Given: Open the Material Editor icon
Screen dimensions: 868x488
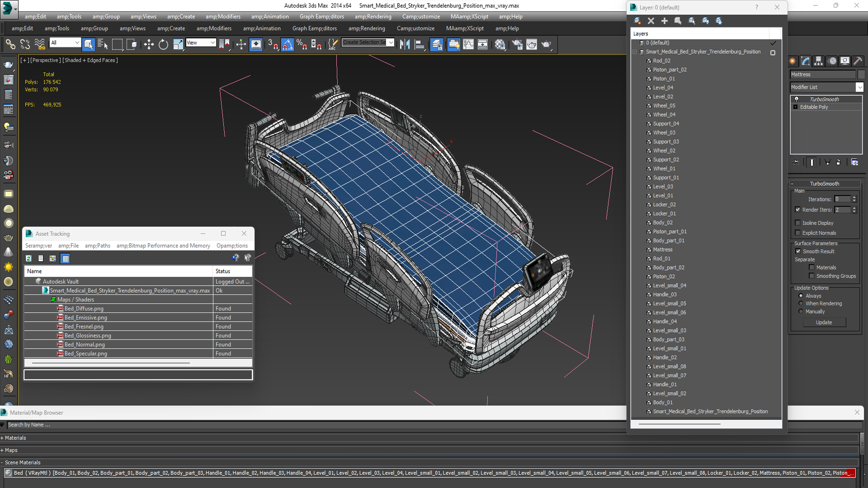Looking at the screenshot, I should click(500, 44).
